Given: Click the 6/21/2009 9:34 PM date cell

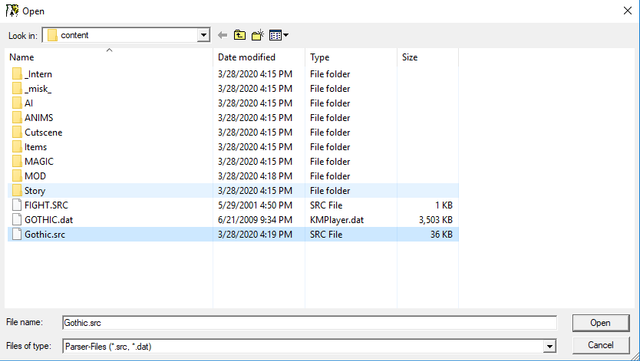Looking at the screenshot, I should (x=255, y=220).
